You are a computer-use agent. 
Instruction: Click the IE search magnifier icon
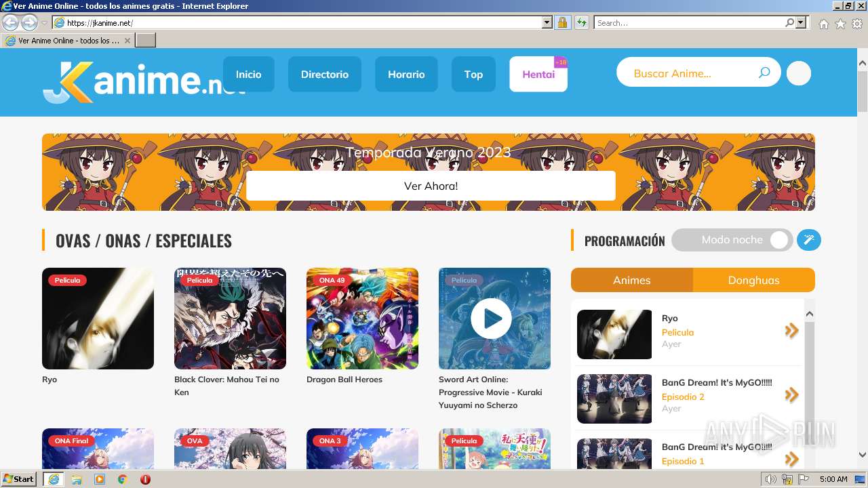[790, 22]
